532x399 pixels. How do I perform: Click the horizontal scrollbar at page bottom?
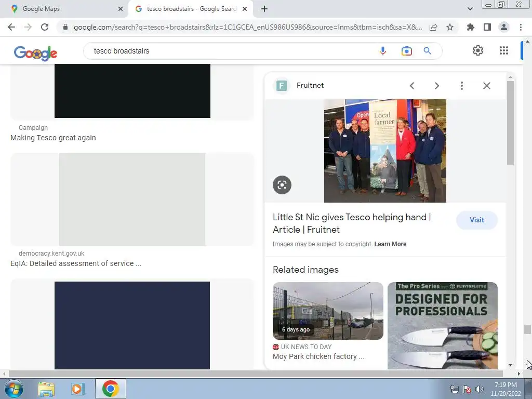255,374
